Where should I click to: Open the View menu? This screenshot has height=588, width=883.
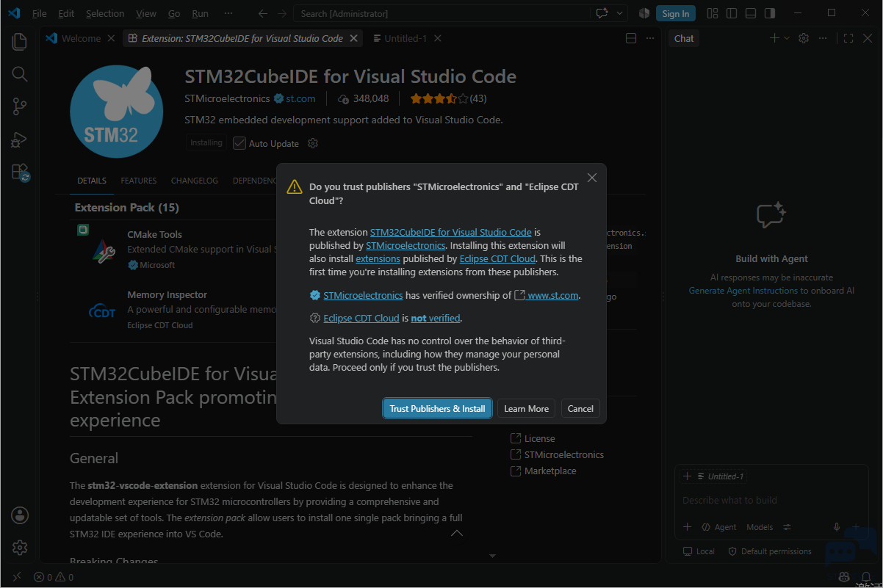coord(146,13)
